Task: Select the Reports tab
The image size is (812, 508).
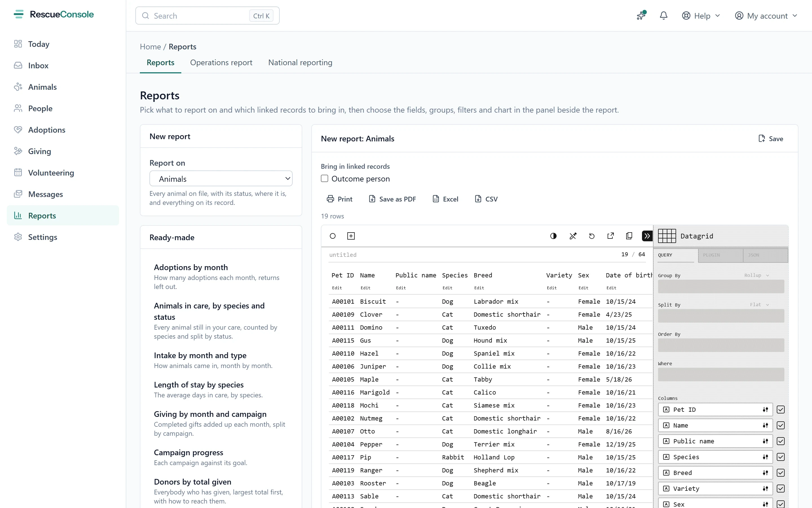Action: (160, 62)
